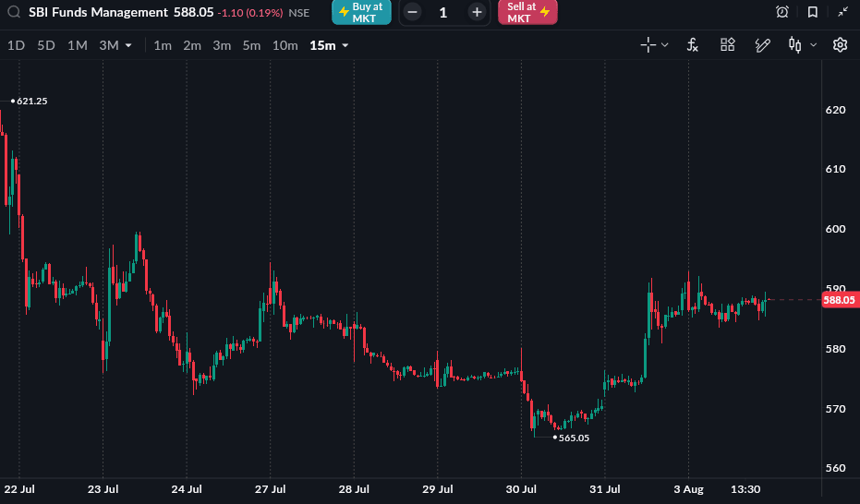Bookmark SBI Funds Management to watchlist

tap(813, 11)
